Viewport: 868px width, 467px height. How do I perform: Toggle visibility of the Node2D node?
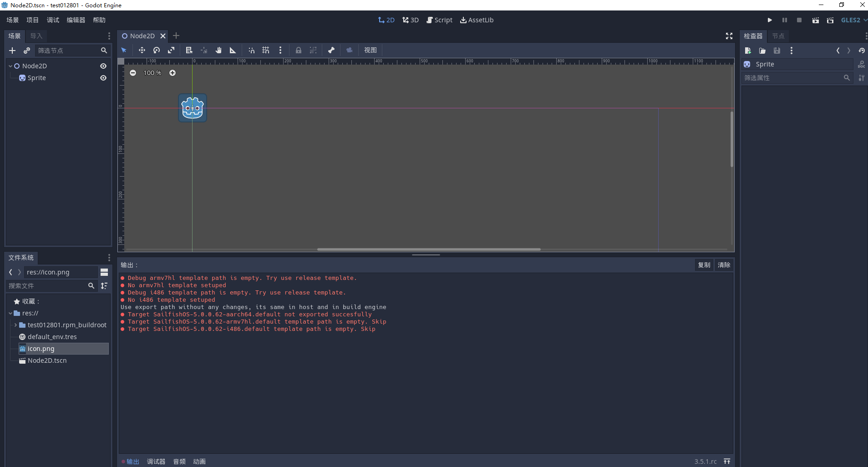tap(103, 66)
